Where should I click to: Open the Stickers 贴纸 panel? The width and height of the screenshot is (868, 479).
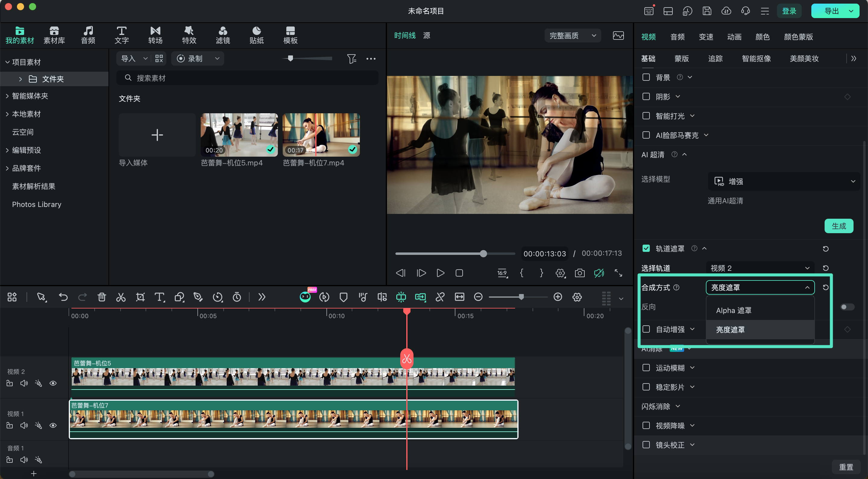[256, 35]
